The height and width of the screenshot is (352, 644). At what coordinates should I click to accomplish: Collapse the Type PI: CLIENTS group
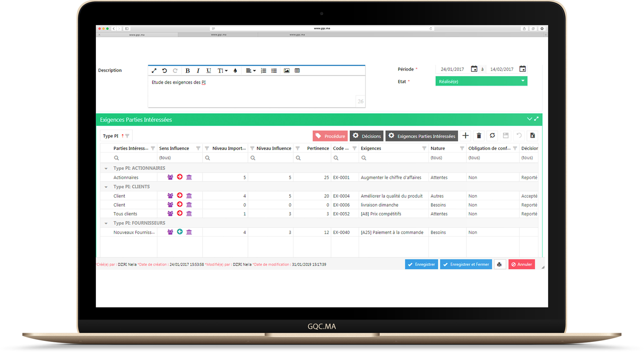point(106,187)
